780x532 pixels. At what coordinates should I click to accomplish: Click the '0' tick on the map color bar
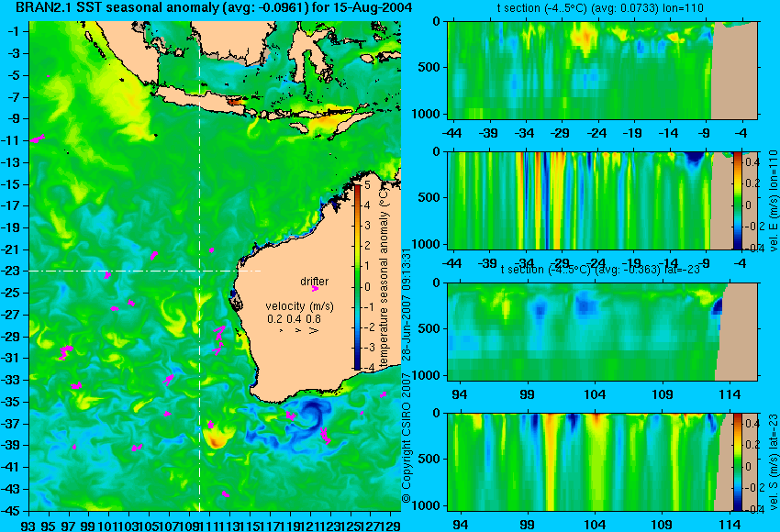(x=368, y=287)
